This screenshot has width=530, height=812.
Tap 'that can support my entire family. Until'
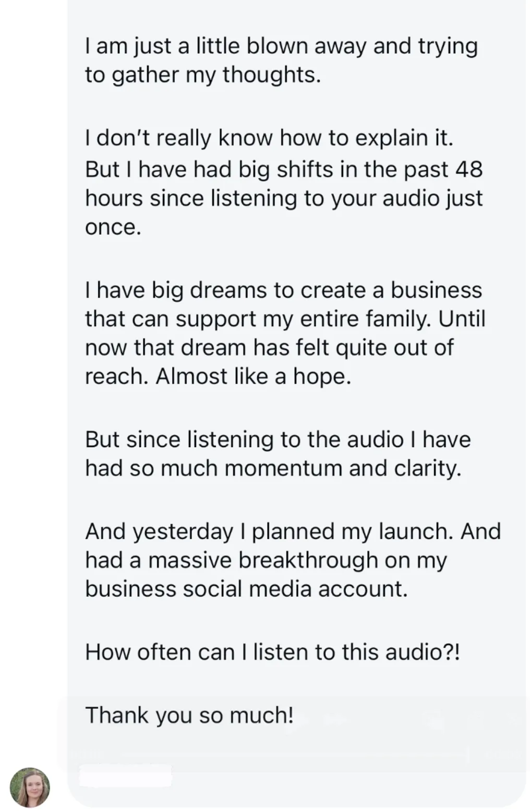pos(285,319)
